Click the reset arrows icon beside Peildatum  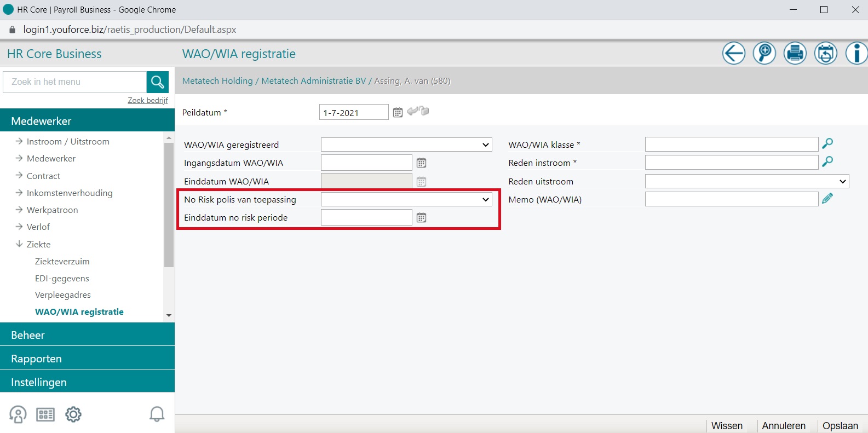tap(418, 111)
